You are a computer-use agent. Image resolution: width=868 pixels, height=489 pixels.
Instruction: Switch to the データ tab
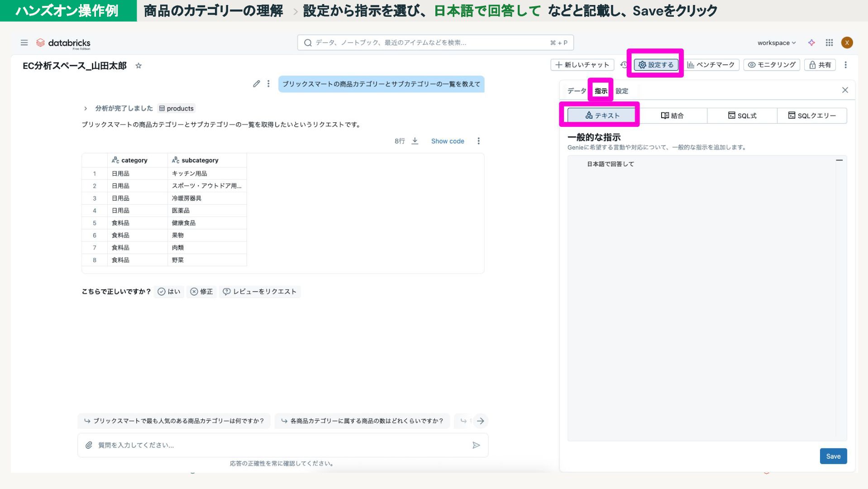coord(577,91)
